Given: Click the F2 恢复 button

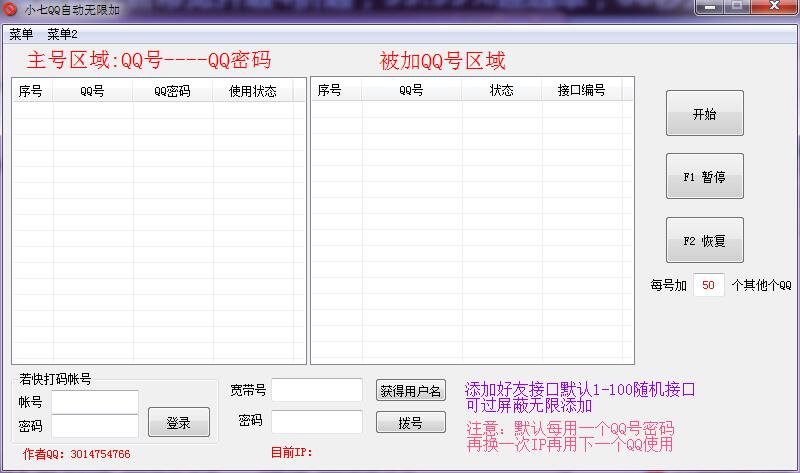Looking at the screenshot, I should tap(705, 240).
